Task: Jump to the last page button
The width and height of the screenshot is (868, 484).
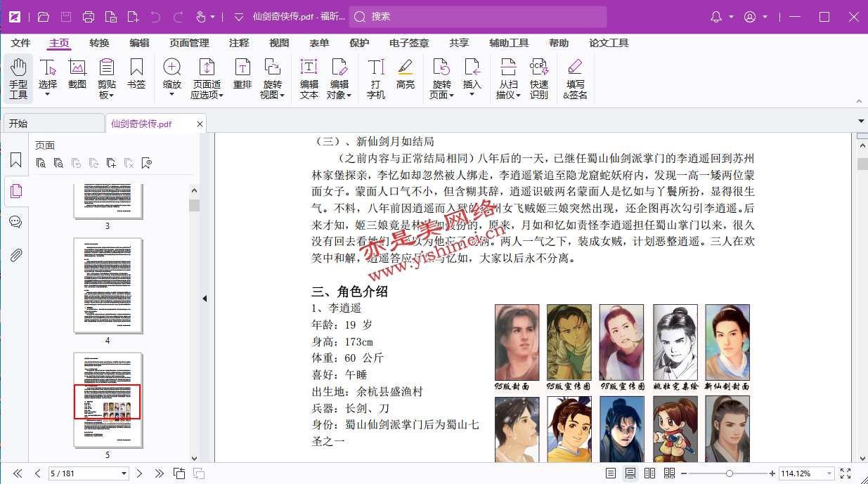Action: click(x=160, y=473)
